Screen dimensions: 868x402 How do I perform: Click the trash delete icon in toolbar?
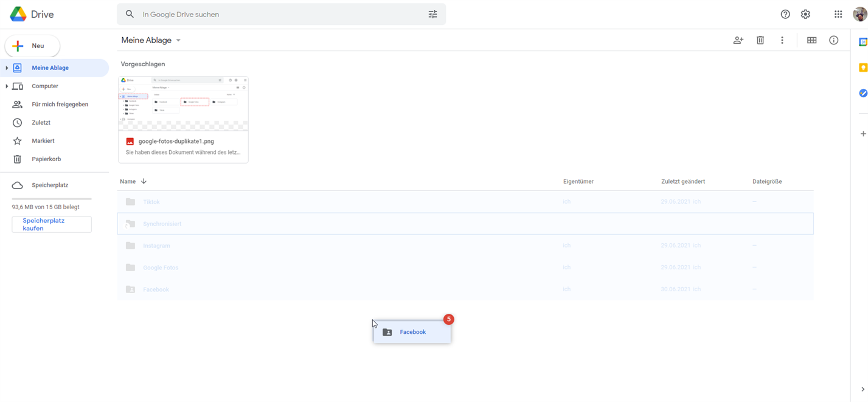click(760, 40)
